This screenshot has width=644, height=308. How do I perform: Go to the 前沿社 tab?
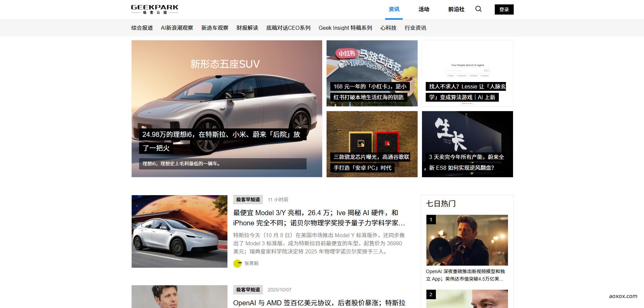(x=456, y=9)
